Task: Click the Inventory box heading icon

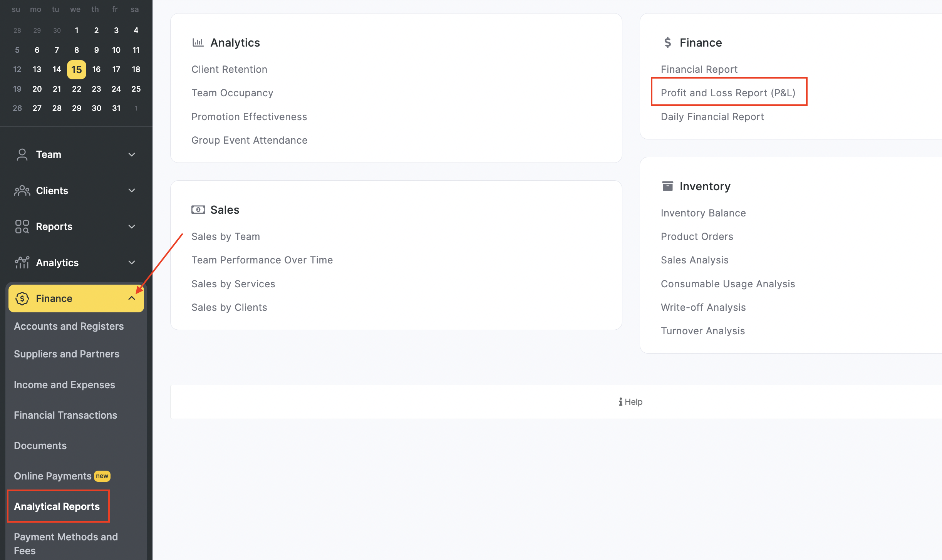Action: pos(667,186)
